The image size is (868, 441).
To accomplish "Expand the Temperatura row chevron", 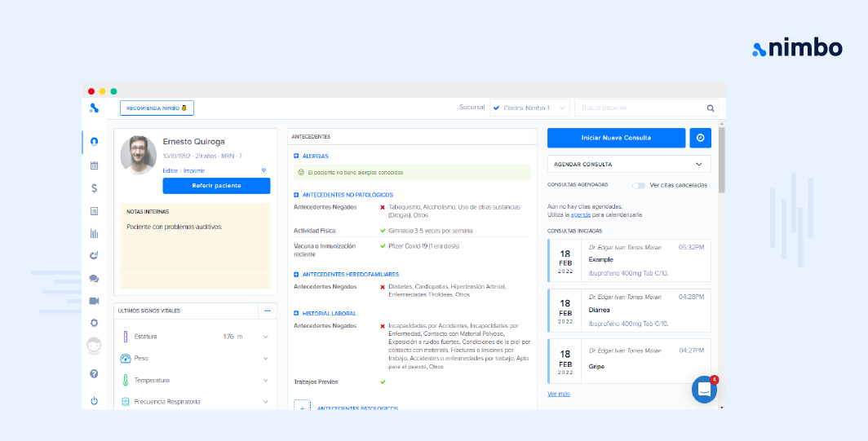I will (x=266, y=381).
